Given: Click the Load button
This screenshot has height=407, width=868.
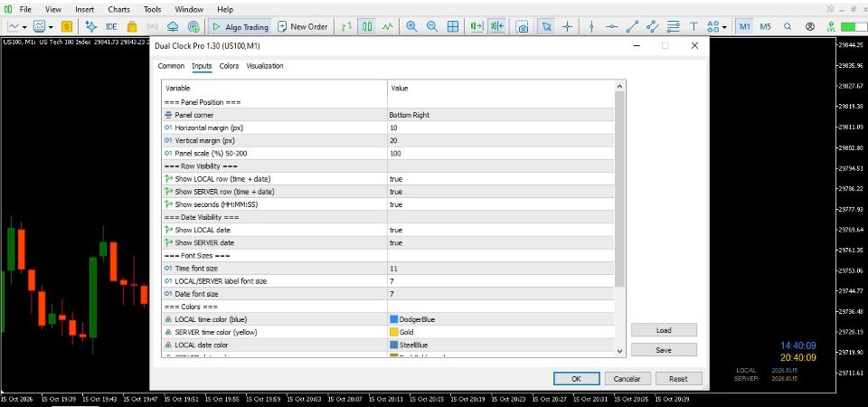Looking at the screenshot, I should click(x=664, y=330).
